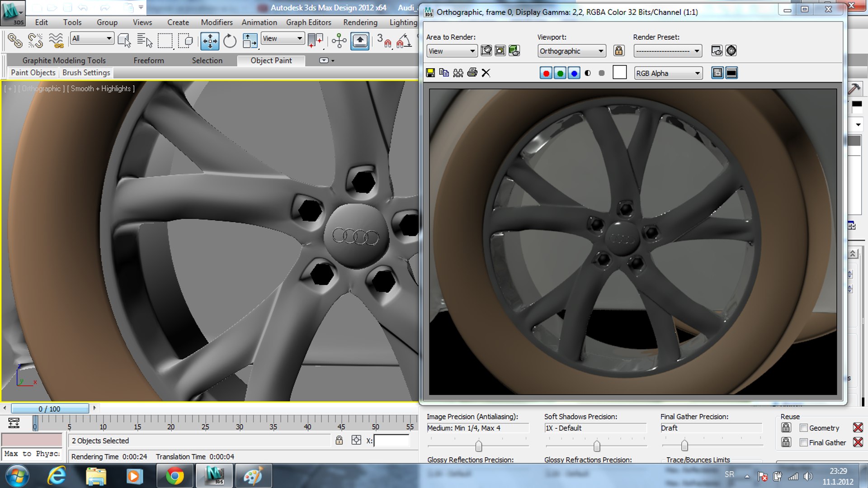Save the rendered image
The image size is (868, 488).
(430, 73)
